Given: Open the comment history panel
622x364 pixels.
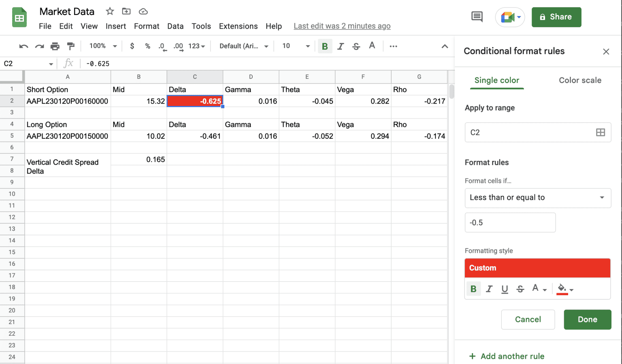Looking at the screenshot, I should (x=477, y=17).
